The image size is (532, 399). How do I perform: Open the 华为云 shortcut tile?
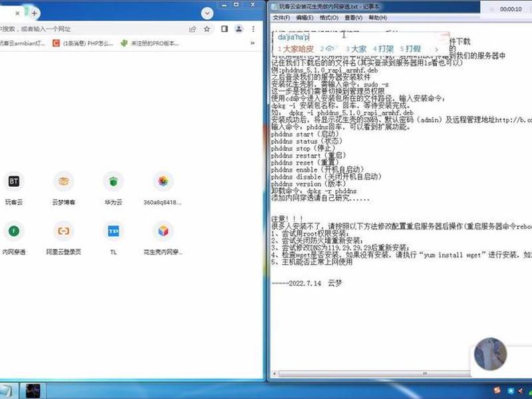pos(113,188)
